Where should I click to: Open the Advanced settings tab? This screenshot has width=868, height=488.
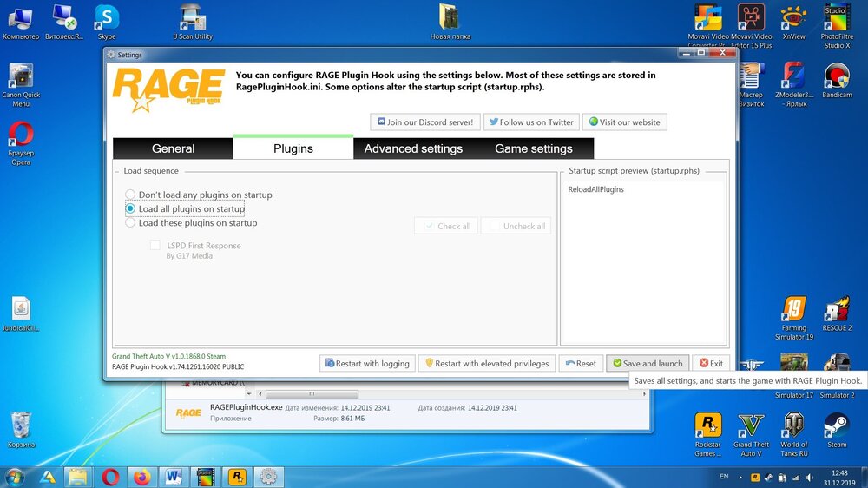click(x=413, y=148)
